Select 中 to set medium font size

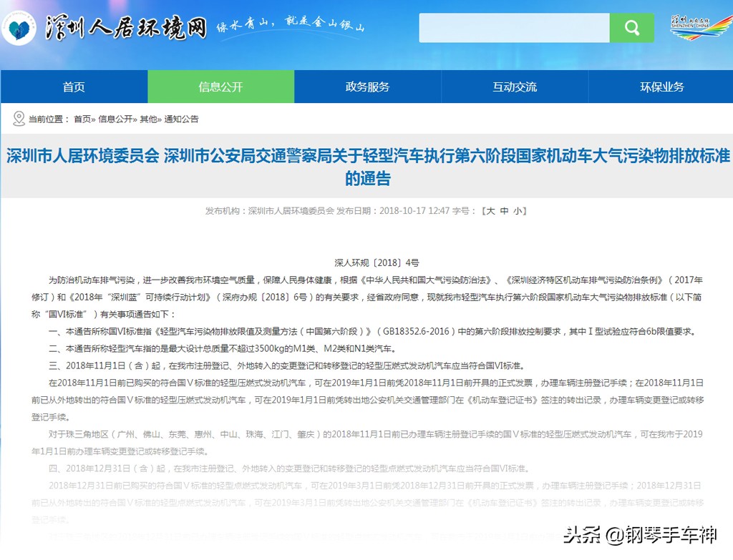click(503, 211)
